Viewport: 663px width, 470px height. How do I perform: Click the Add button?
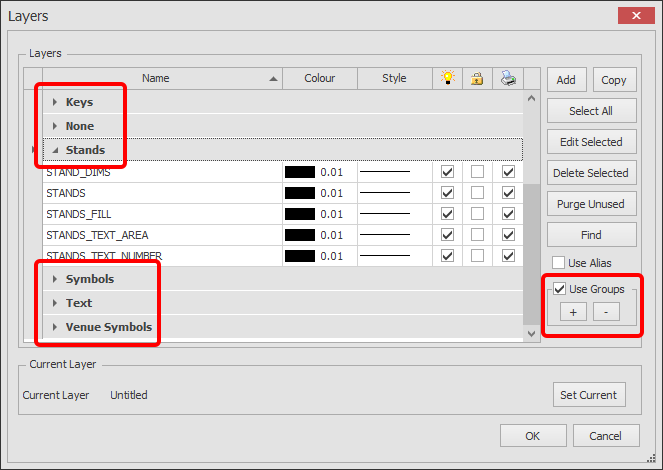[567, 80]
